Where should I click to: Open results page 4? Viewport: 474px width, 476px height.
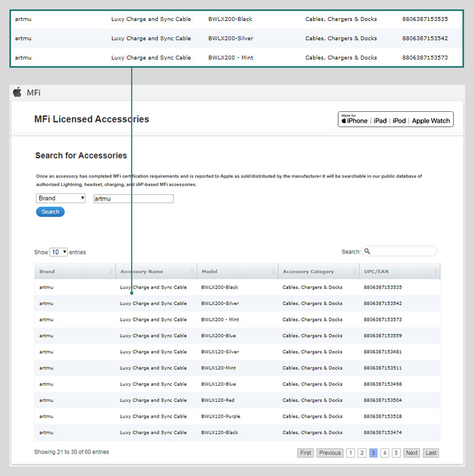tap(385, 453)
